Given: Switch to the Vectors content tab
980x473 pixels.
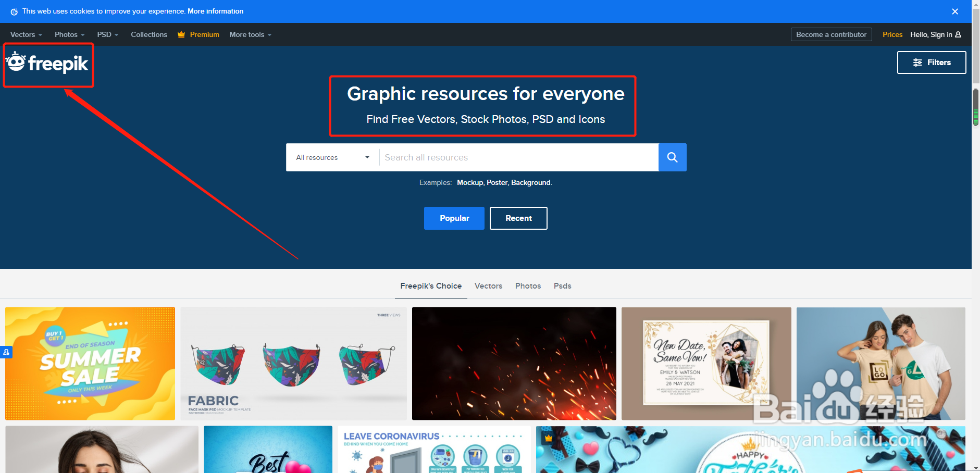Looking at the screenshot, I should (x=488, y=286).
